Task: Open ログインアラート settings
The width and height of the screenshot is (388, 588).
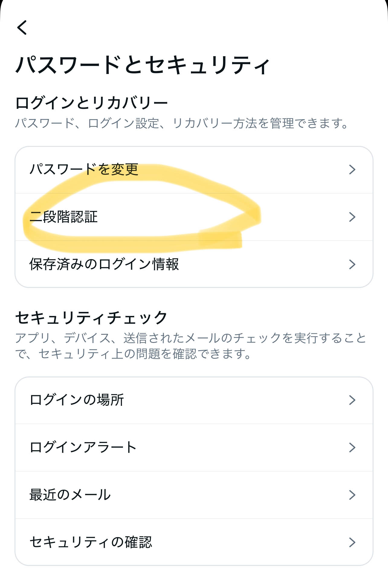Action: pos(194,447)
